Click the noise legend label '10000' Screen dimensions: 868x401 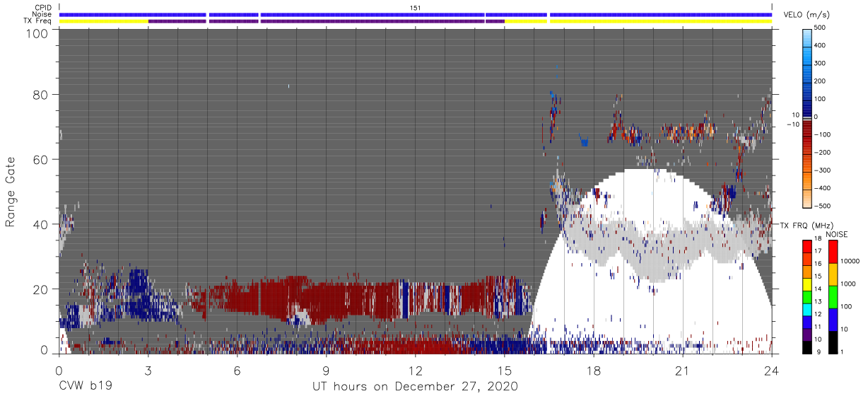[x=850, y=262]
